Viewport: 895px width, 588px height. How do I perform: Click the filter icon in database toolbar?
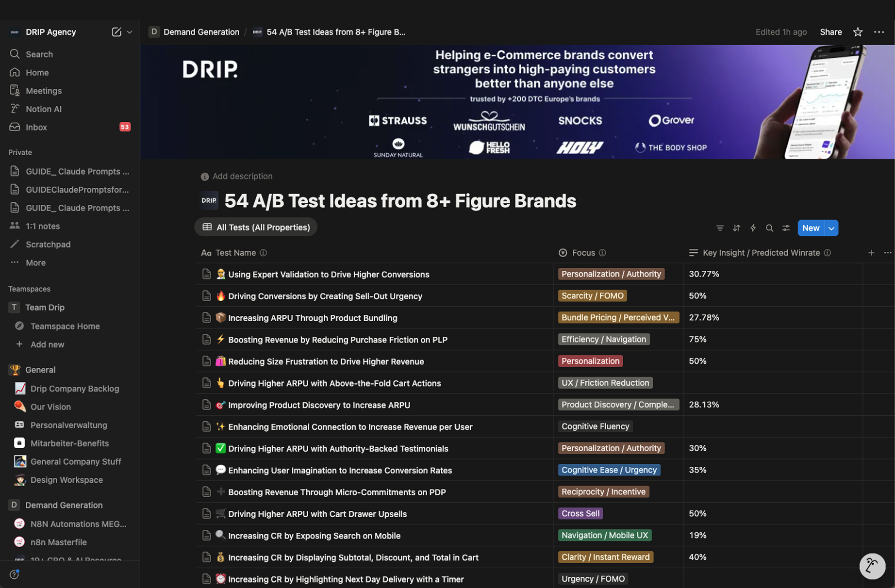pyautogui.click(x=720, y=228)
